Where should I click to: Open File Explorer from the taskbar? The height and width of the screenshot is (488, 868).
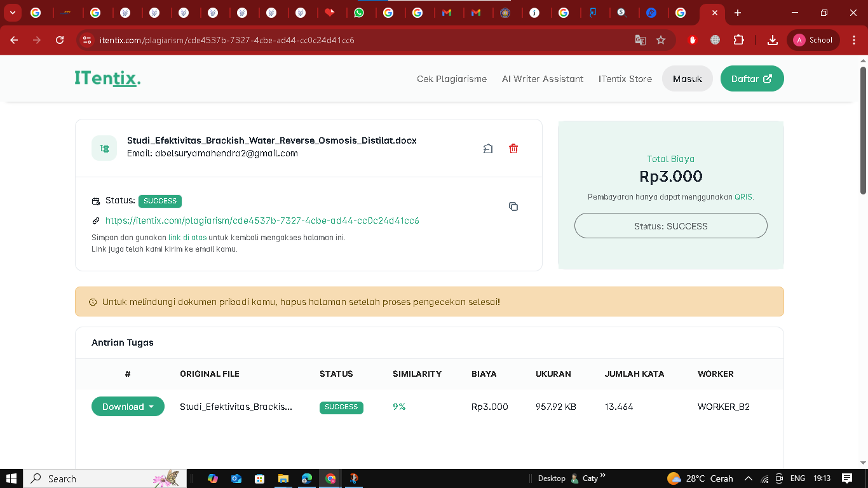(x=283, y=478)
